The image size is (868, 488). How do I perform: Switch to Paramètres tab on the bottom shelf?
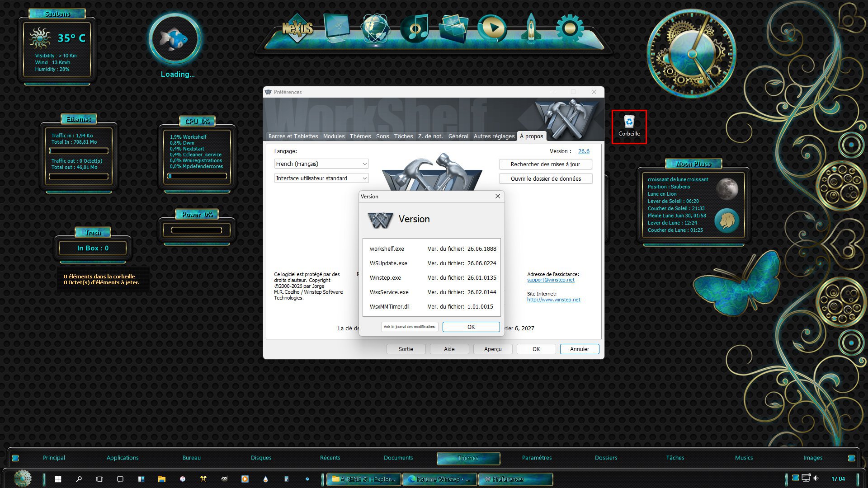(x=537, y=458)
